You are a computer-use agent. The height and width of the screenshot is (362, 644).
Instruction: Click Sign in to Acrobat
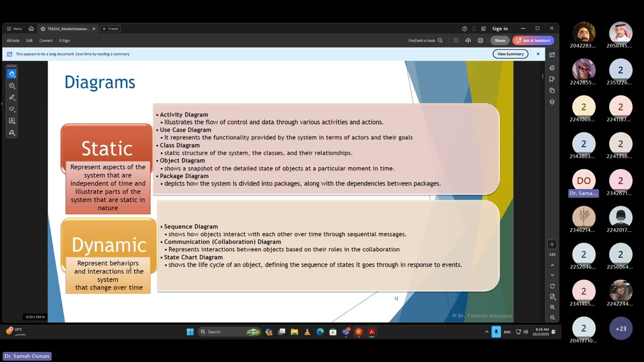(x=500, y=29)
